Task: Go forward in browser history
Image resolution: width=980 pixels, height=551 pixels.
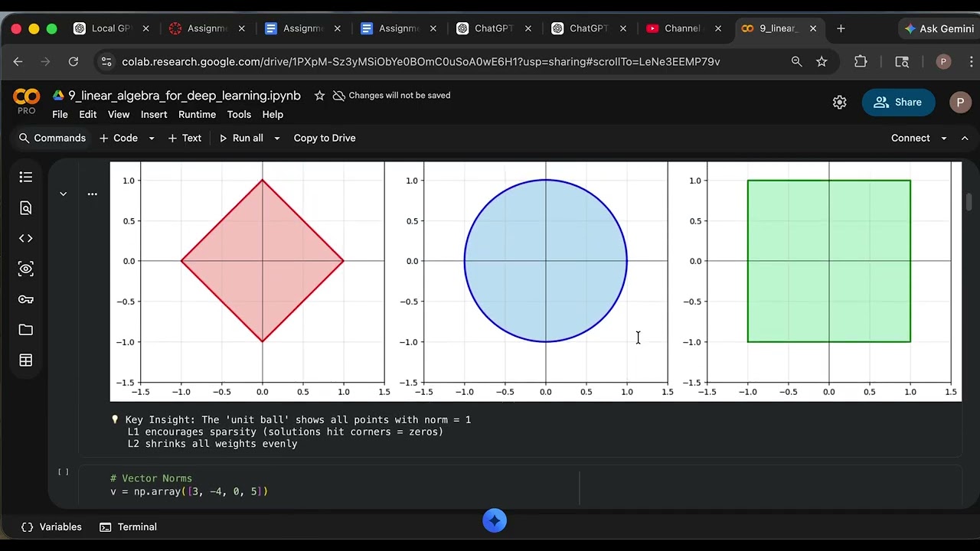Action: 46,62
